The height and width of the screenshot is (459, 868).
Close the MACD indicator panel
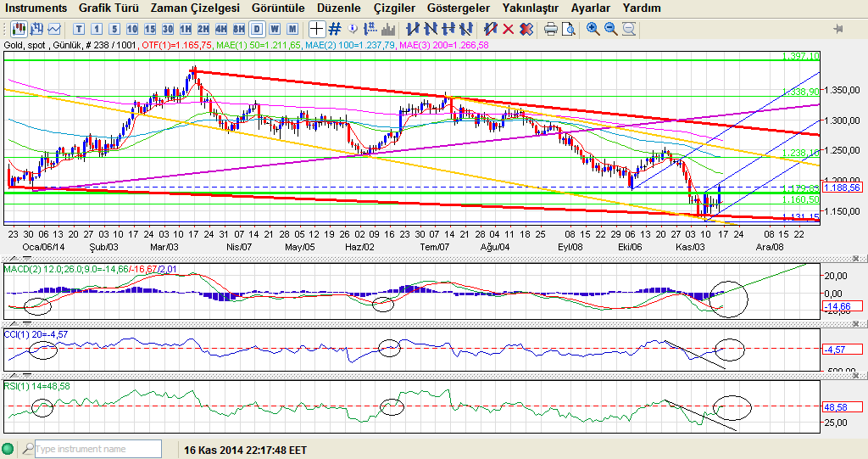coord(856,259)
